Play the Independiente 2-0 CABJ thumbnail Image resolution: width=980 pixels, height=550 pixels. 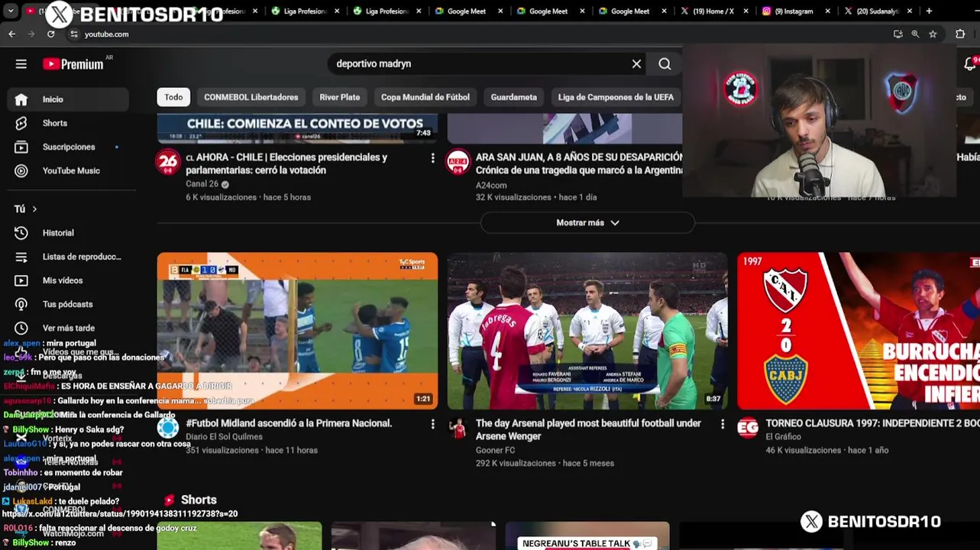(x=859, y=331)
